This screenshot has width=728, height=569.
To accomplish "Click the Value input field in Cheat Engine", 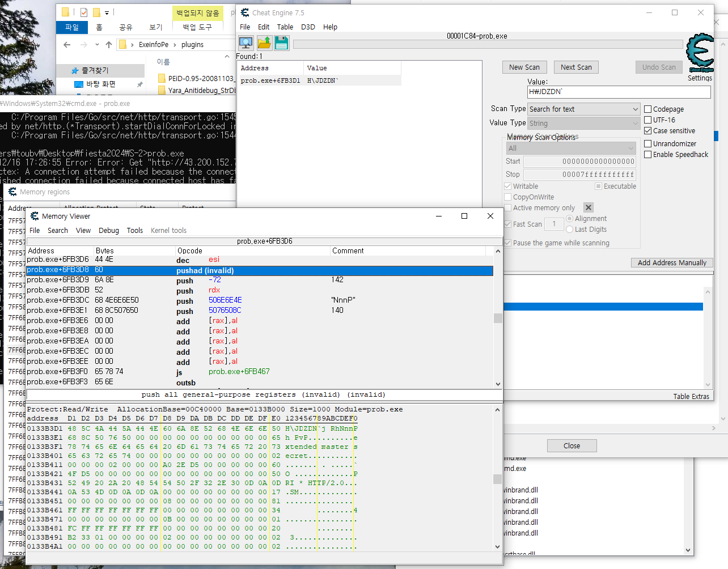I will point(619,92).
